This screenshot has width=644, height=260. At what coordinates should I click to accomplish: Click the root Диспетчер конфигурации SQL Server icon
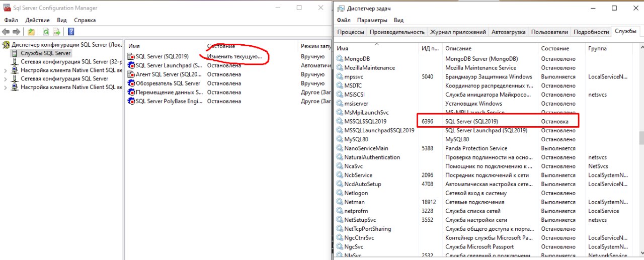click(6, 44)
